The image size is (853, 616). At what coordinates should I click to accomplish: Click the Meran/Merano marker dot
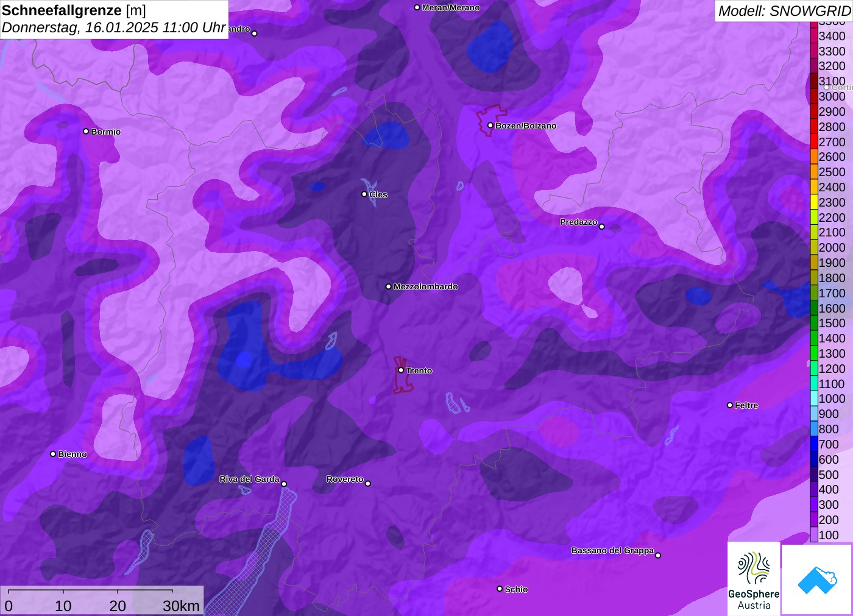(x=417, y=7)
